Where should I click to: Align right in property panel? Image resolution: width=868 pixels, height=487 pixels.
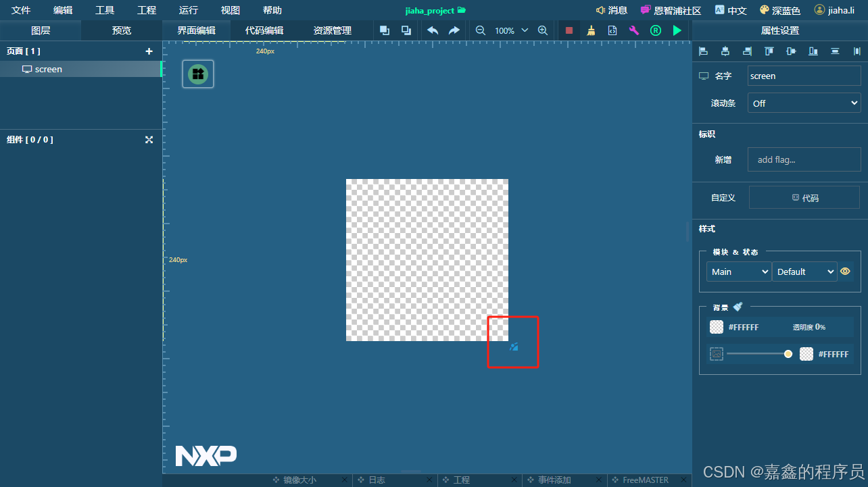point(747,51)
